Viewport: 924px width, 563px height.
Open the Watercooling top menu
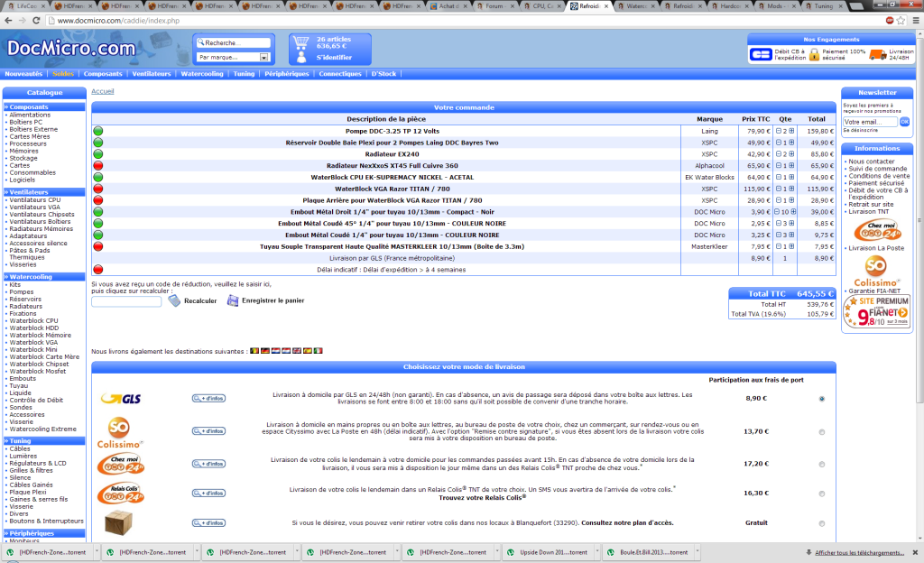coord(202,74)
